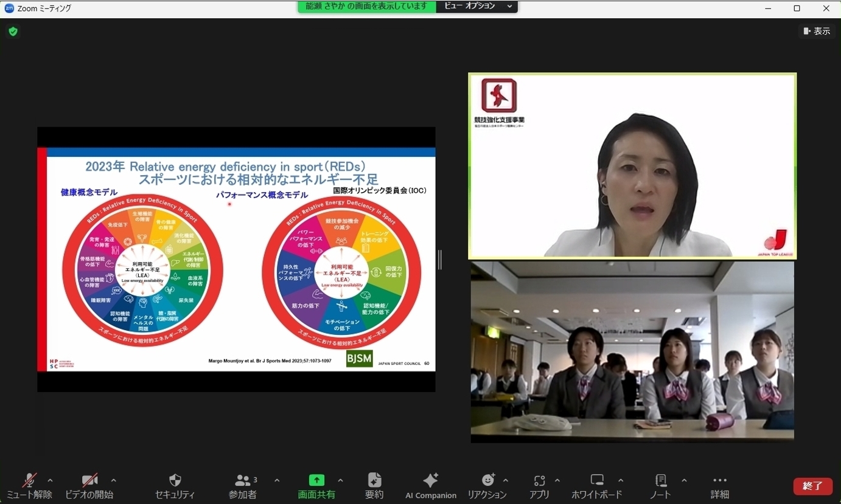Click the green encryption shield icon

[x=13, y=31]
